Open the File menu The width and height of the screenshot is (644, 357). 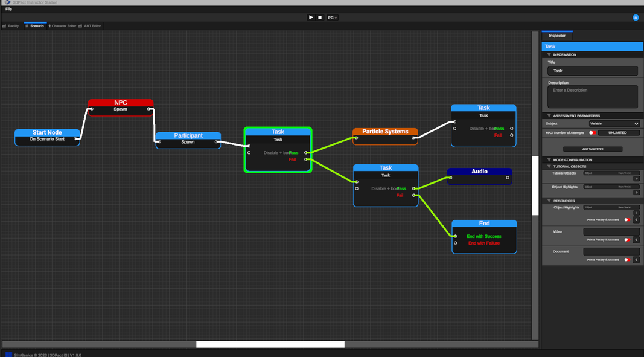[x=8, y=9]
